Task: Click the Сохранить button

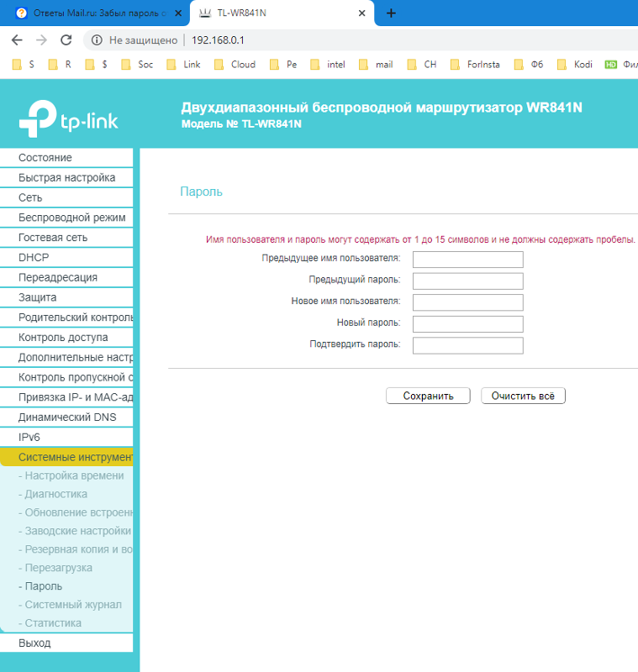Action: 428,396
